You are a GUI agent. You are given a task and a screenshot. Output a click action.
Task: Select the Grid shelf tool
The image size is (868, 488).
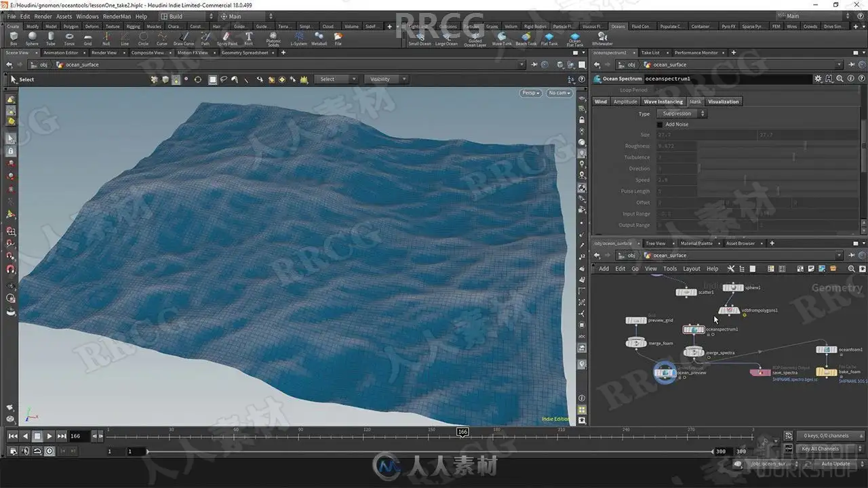(x=87, y=39)
